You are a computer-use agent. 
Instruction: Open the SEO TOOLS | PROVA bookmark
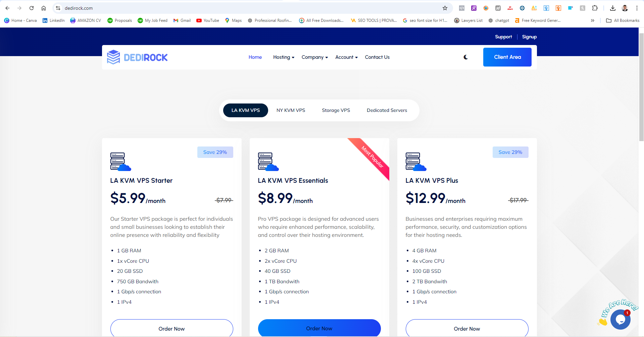tap(374, 20)
